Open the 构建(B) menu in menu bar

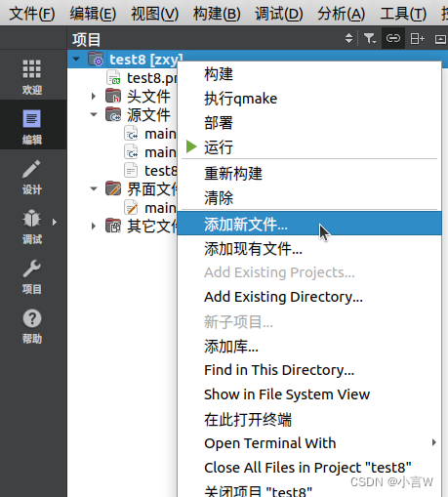point(217,14)
